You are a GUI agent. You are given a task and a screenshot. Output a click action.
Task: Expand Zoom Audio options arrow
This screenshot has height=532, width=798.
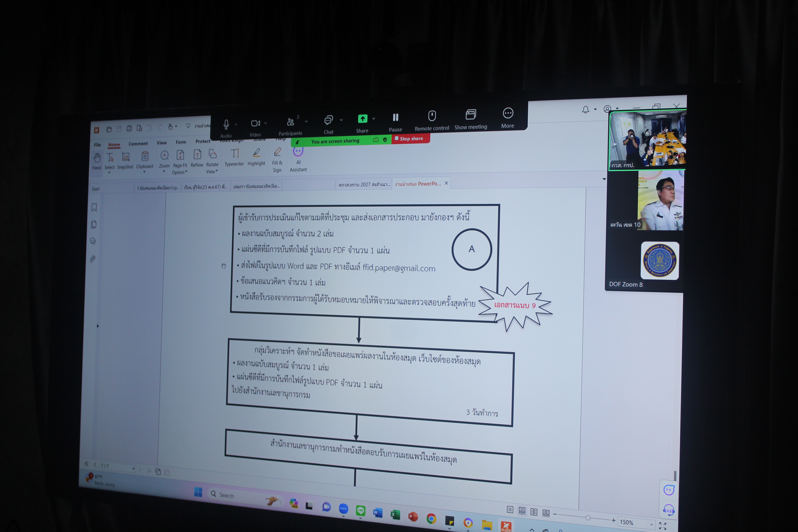pos(236,124)
